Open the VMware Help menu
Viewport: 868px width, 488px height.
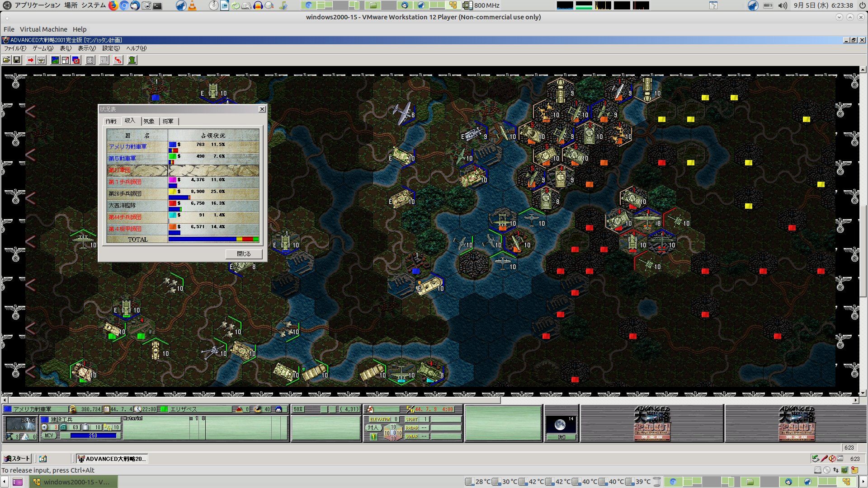click(80, 29)
